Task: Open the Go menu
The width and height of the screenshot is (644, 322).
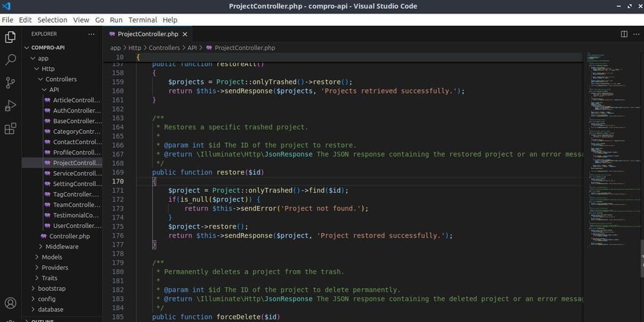Action: [99, 20]
